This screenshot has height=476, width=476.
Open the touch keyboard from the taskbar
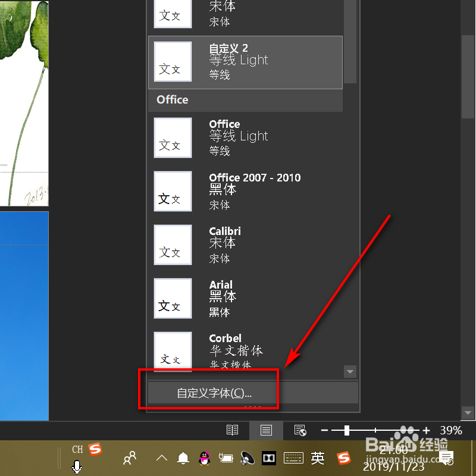pyautogui.click(x=293, y=458)
